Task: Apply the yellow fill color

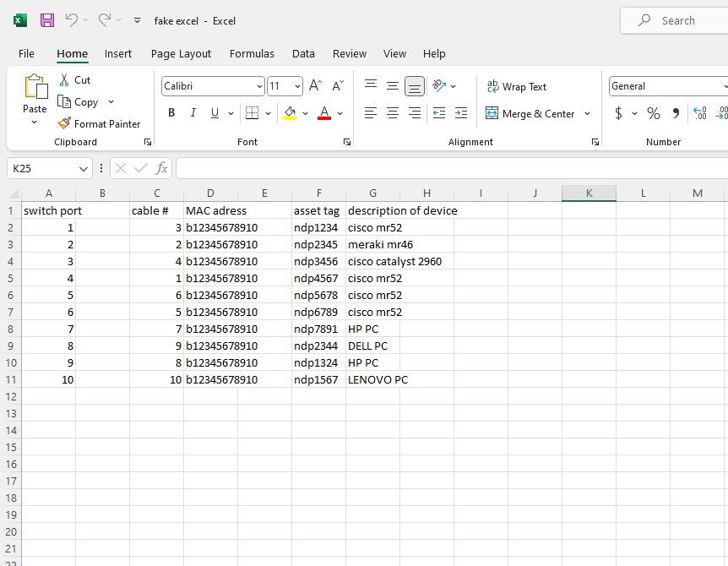Action: click(290, 113)
